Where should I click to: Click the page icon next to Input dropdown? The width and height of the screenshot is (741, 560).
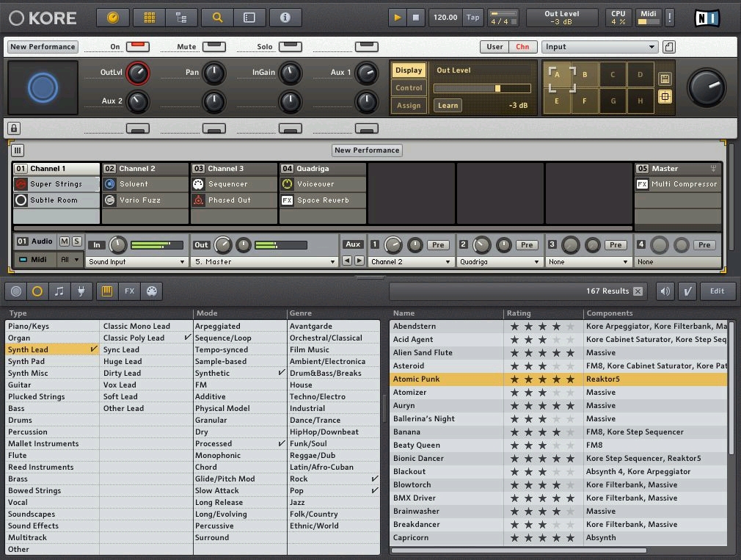[668, 47]
